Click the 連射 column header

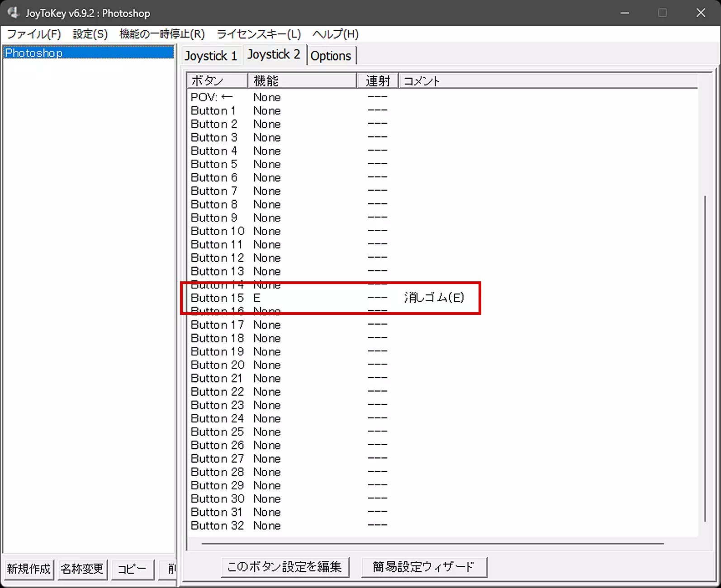pos(378,81)
